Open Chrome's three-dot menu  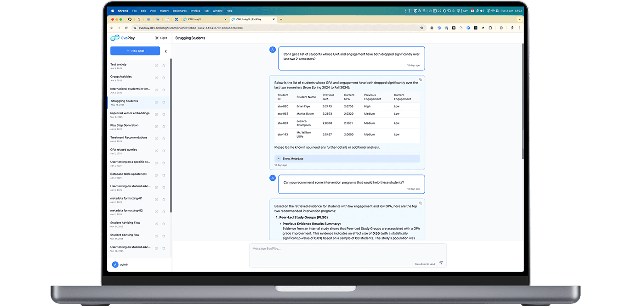pyautogui.click(x=520, y=28)
